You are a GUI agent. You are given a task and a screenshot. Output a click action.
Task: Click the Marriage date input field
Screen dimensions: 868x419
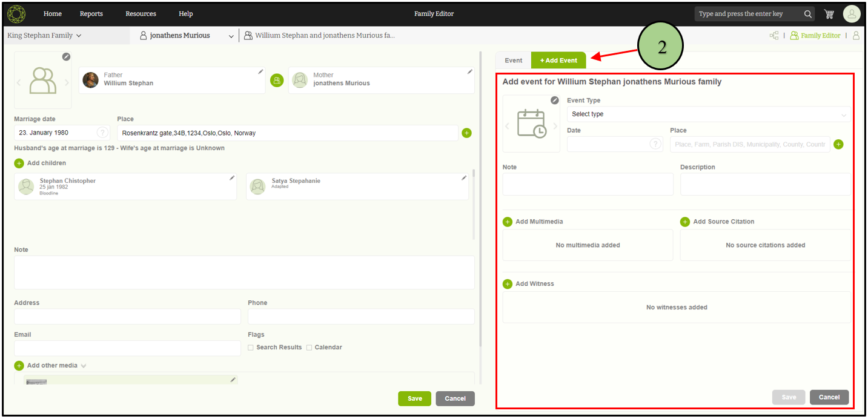(x=55, y=133)
